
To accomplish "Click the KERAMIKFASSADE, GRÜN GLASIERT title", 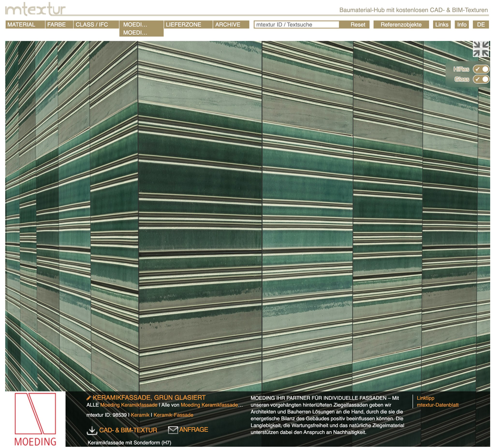I will tap(149, 398).
